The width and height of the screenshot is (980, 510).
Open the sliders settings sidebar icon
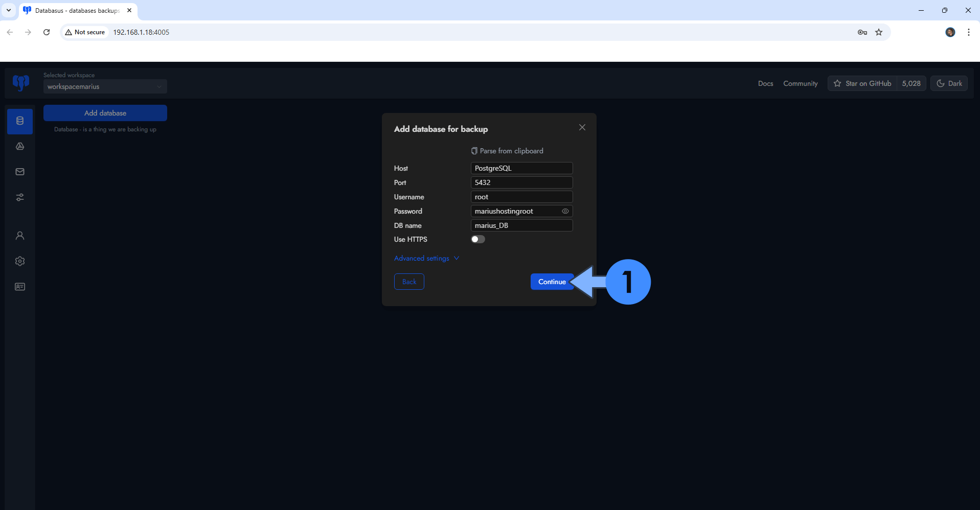20,197
